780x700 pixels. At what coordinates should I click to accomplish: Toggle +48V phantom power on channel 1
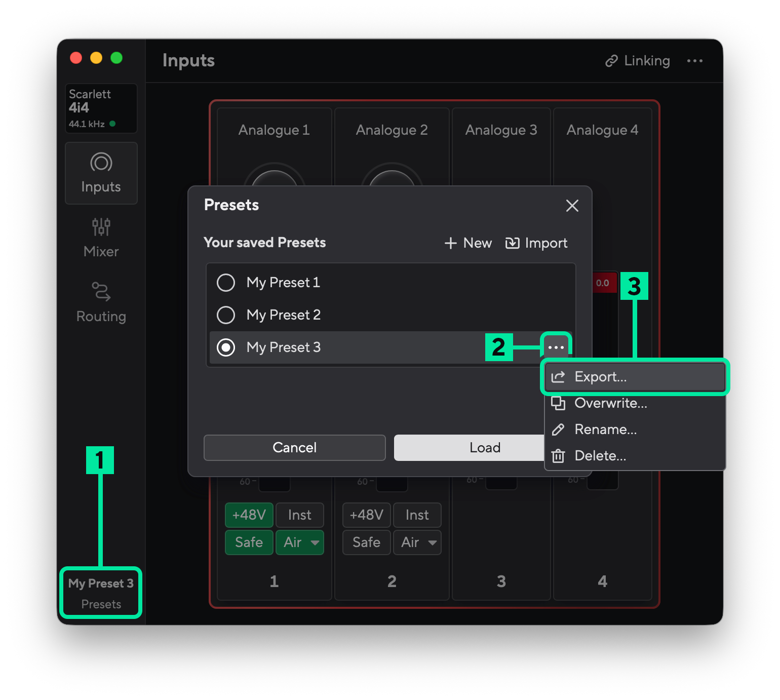[x=249, y=515]
